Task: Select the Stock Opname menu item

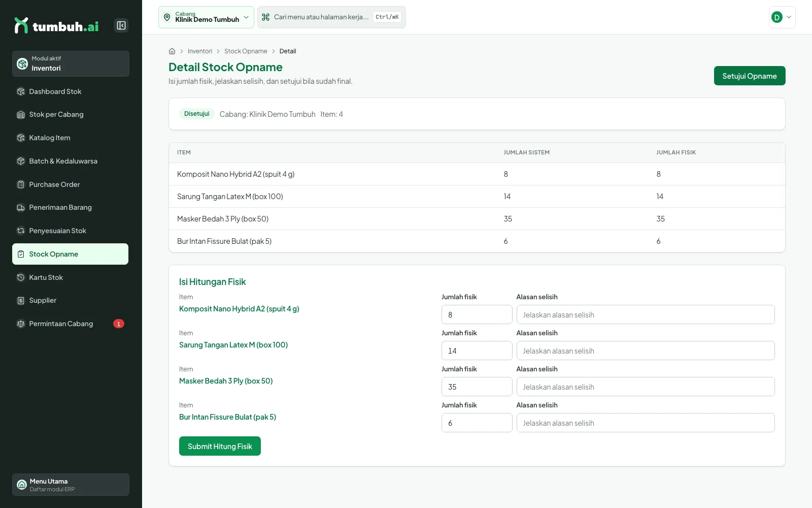Action: [70, 254]
